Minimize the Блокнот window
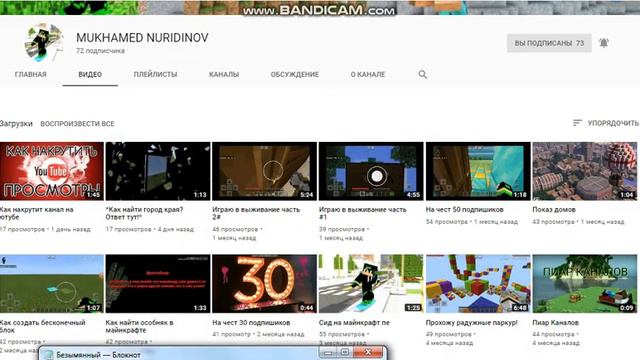 pos(328,352)
